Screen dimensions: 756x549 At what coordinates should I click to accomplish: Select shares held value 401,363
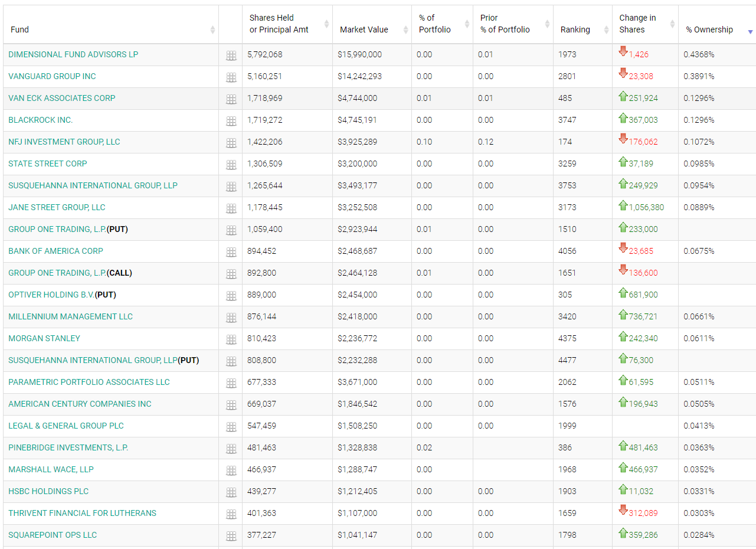261,513
